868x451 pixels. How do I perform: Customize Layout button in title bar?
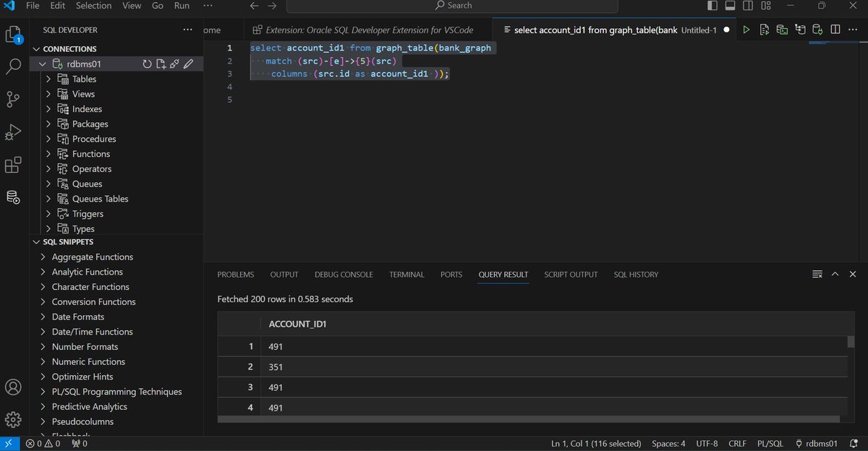(765, 6)
